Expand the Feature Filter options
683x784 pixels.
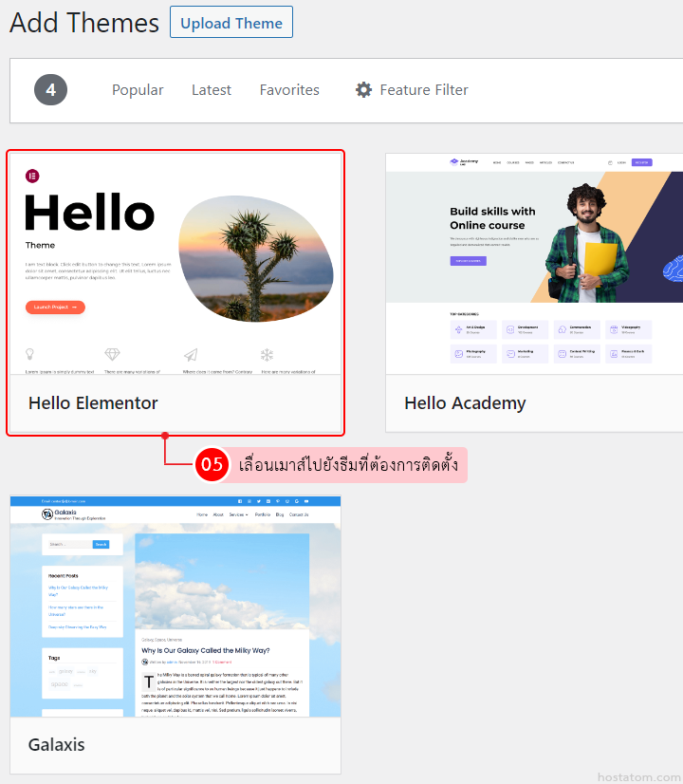[x=412, y=90]
